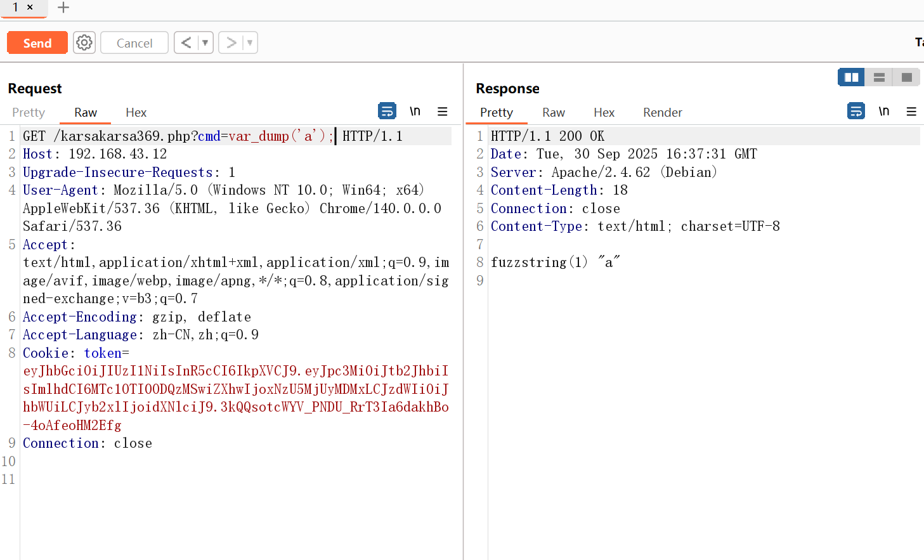
Task: Close Repeater tab 1
Action: [x=30, y=7]
